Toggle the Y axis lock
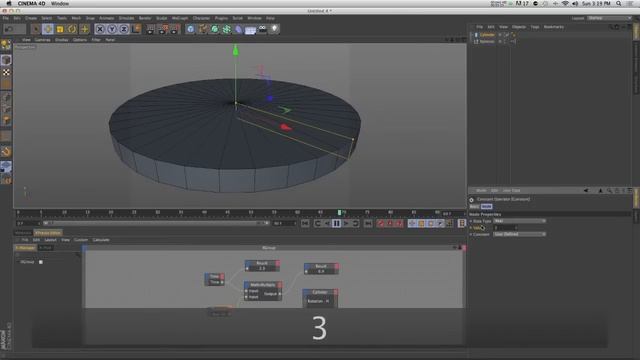Screen dimensions: 640x360 point(112,29)
